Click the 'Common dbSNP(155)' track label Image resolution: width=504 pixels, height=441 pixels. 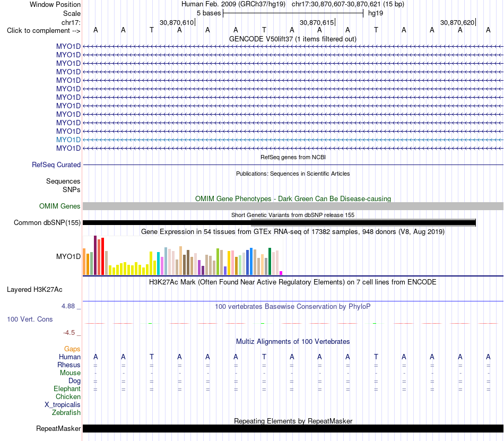(47, 222)
